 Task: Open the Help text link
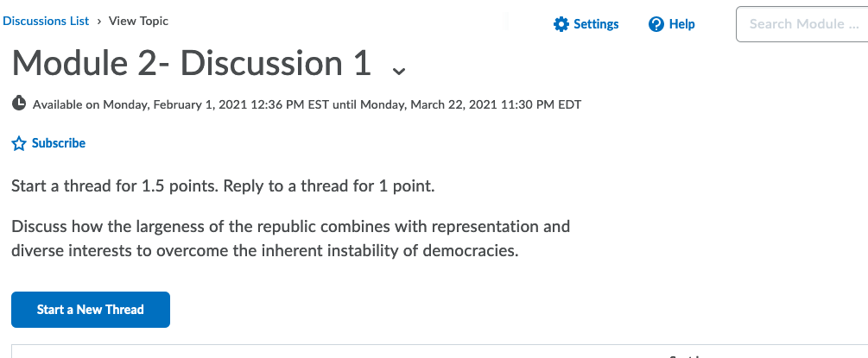(682, 24)
